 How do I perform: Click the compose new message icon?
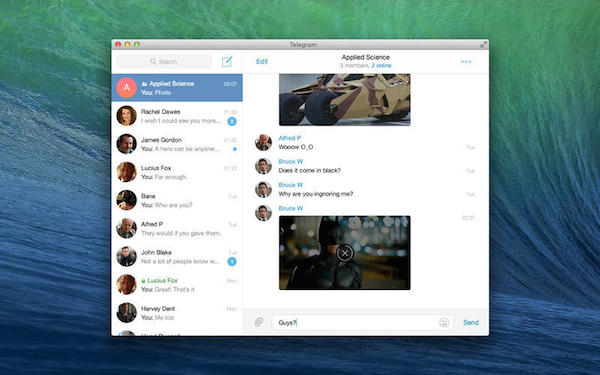click(x=227, y=61)
